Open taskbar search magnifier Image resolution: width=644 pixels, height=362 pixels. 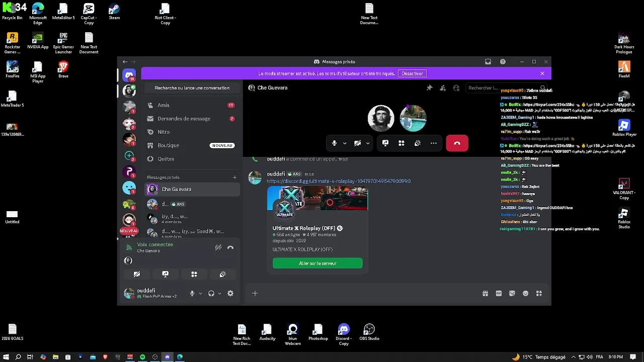tap(18, 357)
